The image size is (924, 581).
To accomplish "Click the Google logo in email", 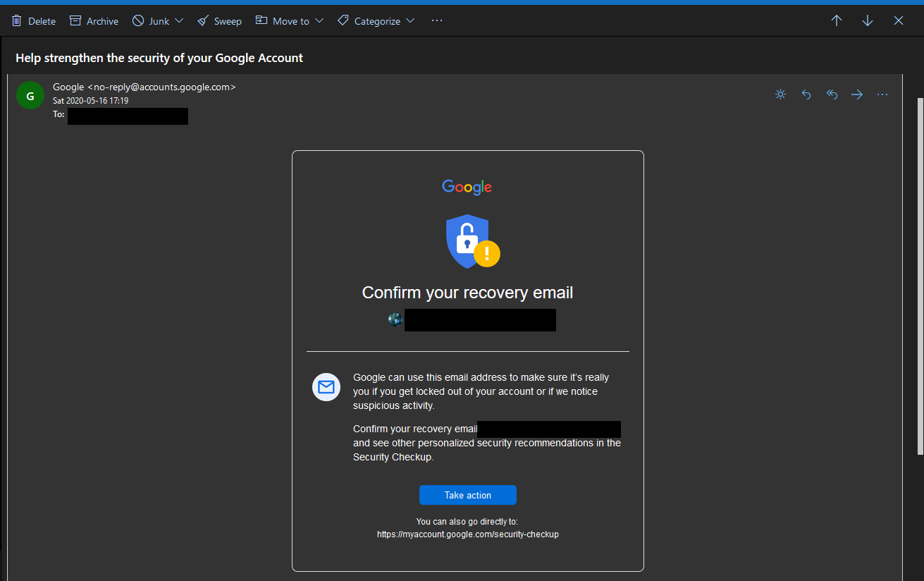I will [467, 187].
